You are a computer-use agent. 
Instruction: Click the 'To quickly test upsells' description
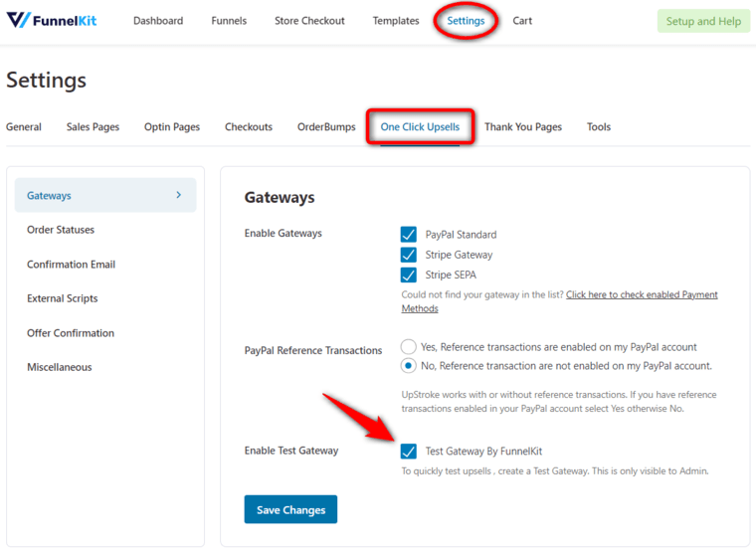click(x=555, y=471)
